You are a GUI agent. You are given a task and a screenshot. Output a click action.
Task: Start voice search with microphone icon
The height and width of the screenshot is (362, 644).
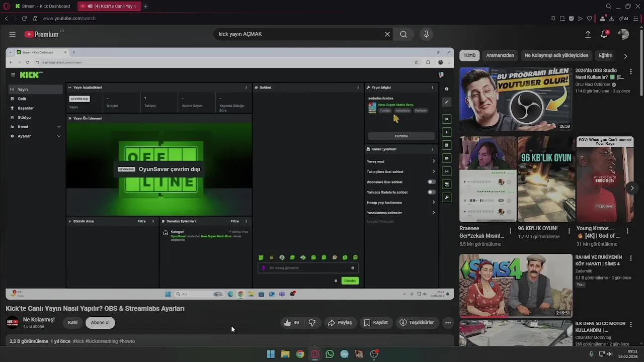[x=426, y=34]
